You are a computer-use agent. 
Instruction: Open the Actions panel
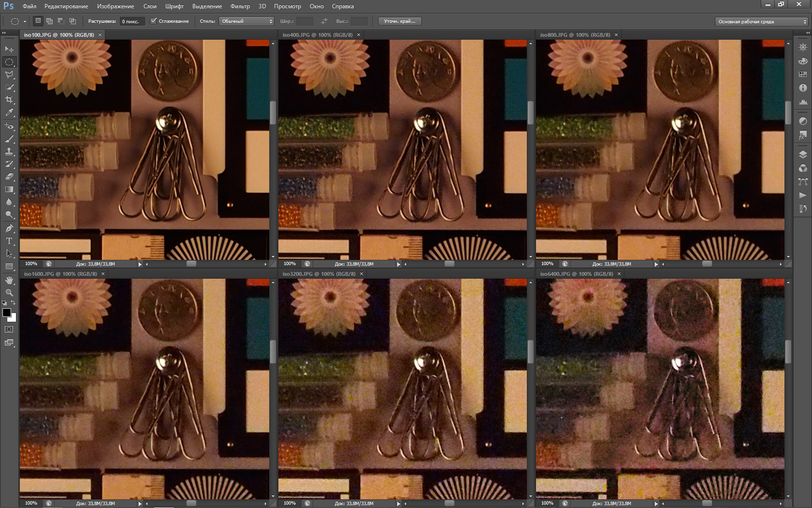(803, 195)
